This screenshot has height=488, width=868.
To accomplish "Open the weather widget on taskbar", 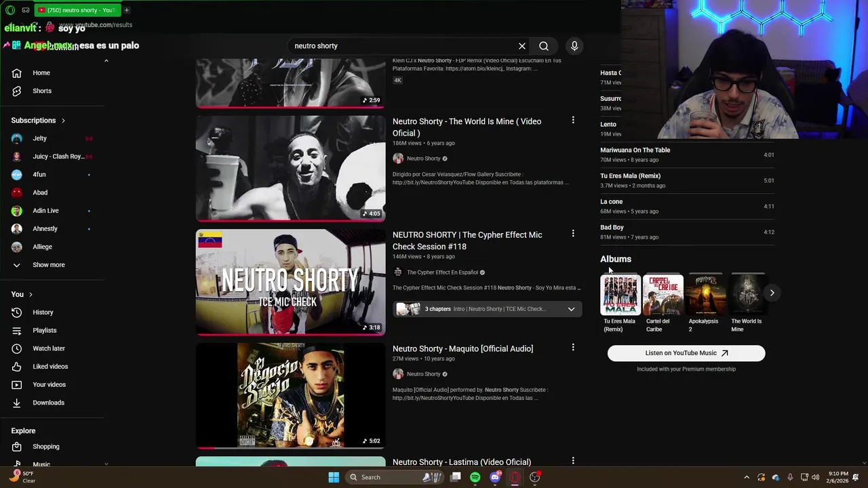I will coord(24,477).
